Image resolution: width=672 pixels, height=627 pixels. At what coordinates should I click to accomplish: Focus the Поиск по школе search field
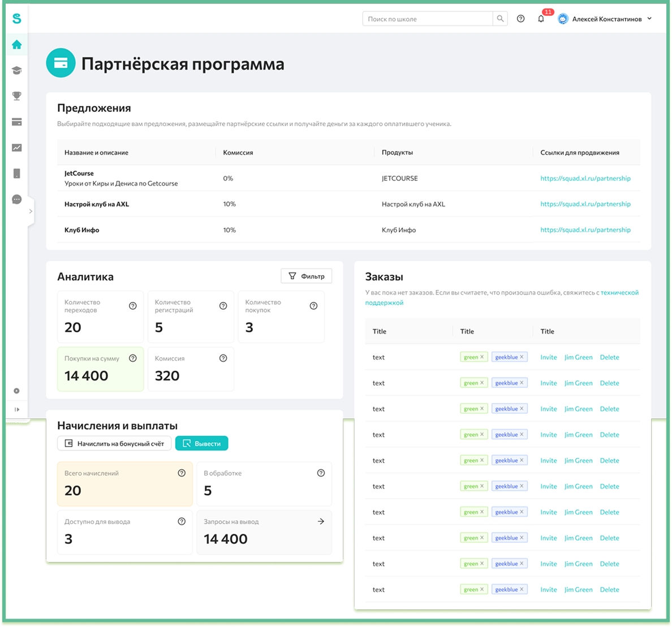coord(427,19)
